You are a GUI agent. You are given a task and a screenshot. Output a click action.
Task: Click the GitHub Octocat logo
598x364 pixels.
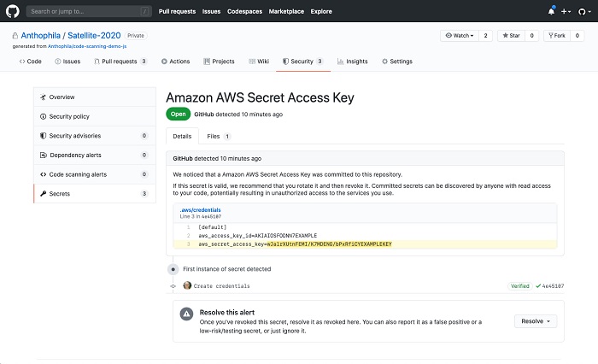pyautogui.click(x=13, y=12)
